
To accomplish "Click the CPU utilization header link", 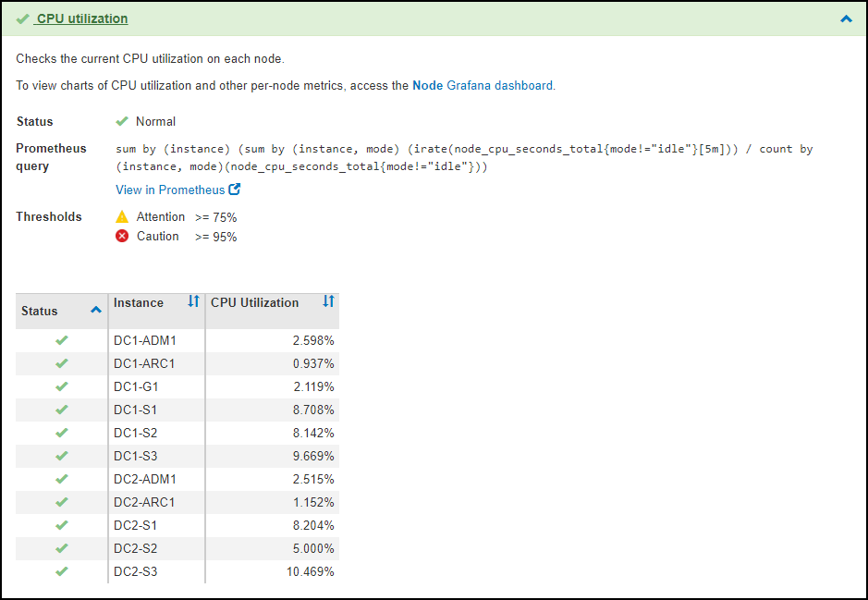I will [x=82, y=18].
